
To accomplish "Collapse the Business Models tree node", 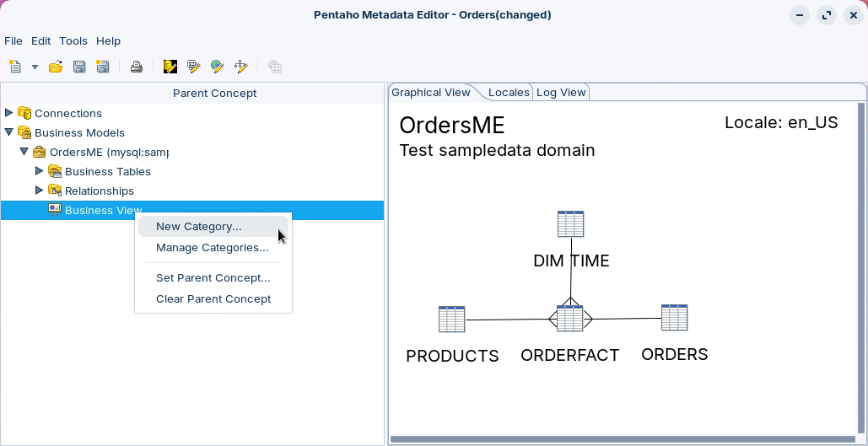I will pos(9,132).
